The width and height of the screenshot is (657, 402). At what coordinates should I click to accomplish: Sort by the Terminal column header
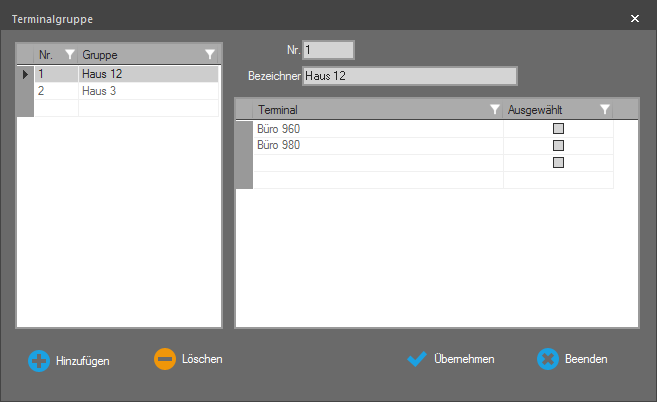point(360,110)
